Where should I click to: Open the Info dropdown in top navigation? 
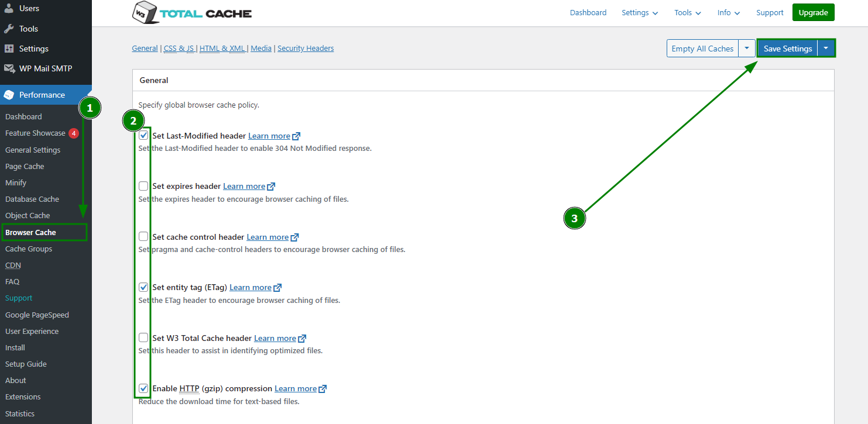point(728,12)
